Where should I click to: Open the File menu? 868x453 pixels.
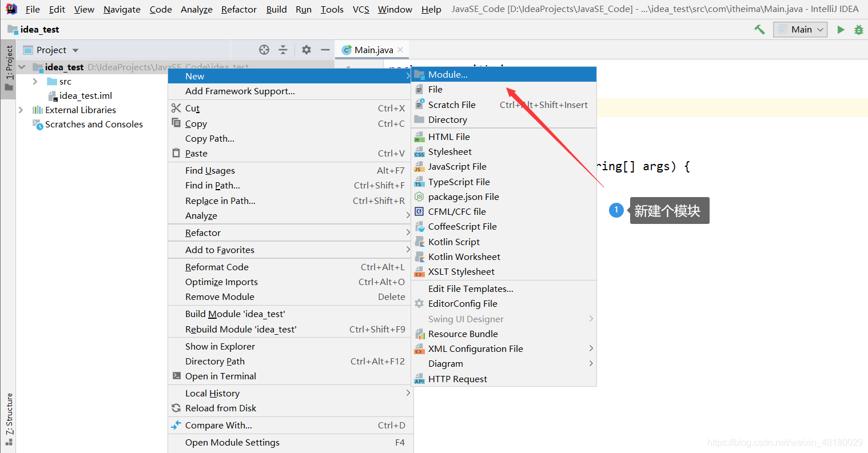coord(33,9)
